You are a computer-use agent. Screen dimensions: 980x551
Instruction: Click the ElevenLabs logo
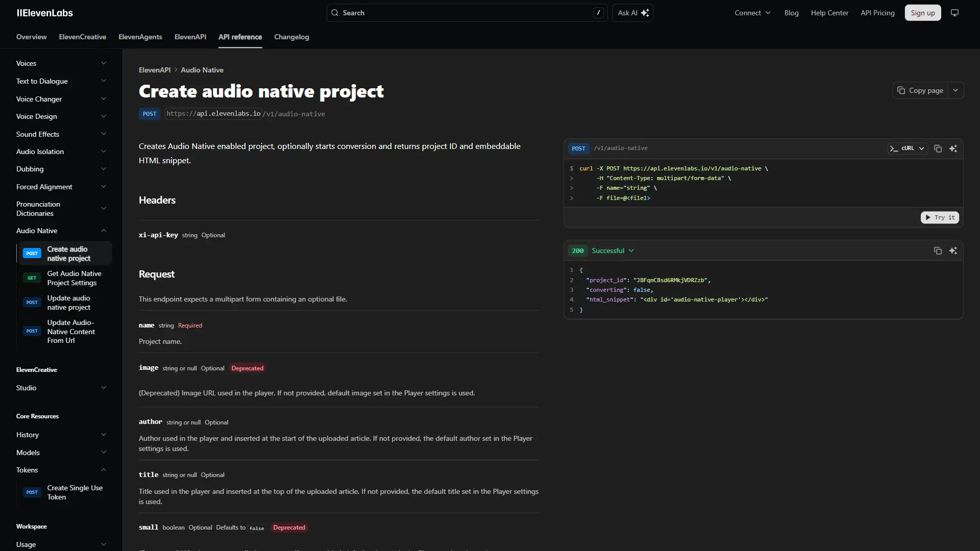click(x=45, y=13)
